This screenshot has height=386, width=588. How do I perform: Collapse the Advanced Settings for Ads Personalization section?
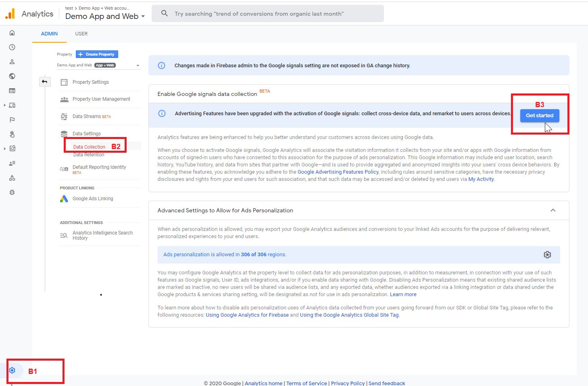coord(553,210)
